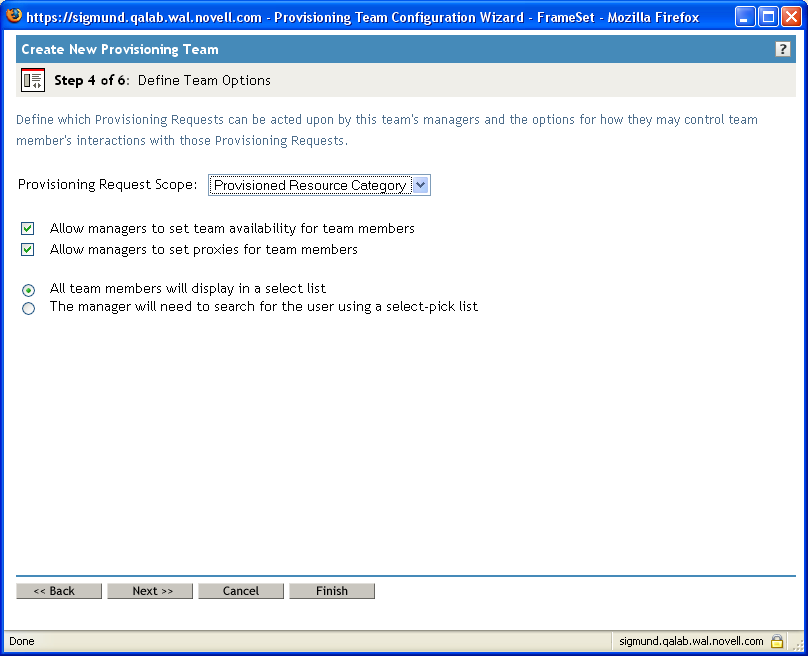Click the dropdown arrow next to Provisioned Resource Category
Screen dimensions: 808x656
coord(421,184)
